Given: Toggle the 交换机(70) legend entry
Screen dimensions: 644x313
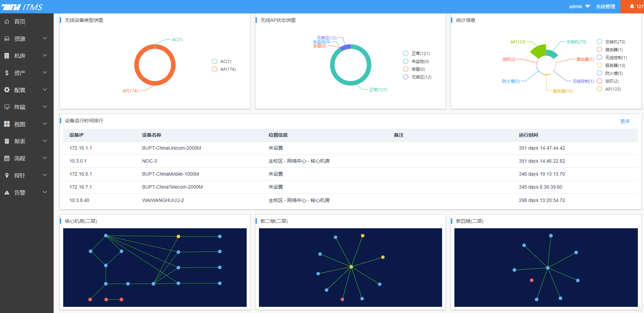Looking at the screenshot, I should [x=611, y=42].
